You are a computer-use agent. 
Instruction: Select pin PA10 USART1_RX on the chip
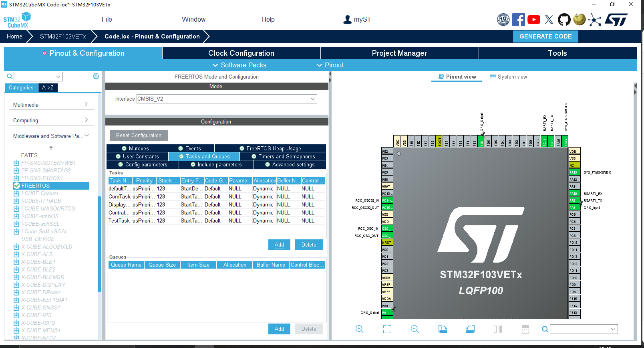click(574, 193)
